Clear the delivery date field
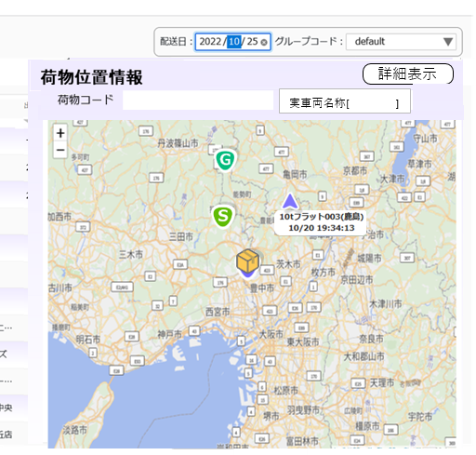This screenshot has width=476, height=455. [264, 43]
